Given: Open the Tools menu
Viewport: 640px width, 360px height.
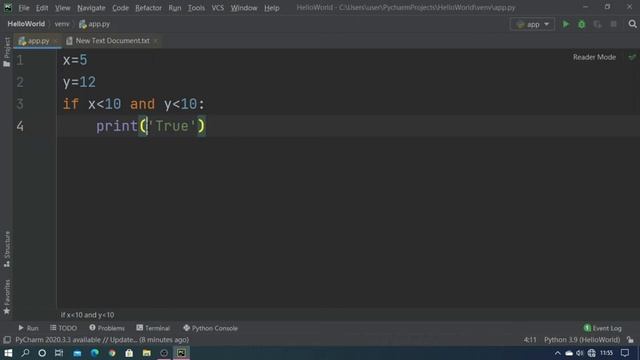Looking at the screenshot, I should [x=196, y=8].
